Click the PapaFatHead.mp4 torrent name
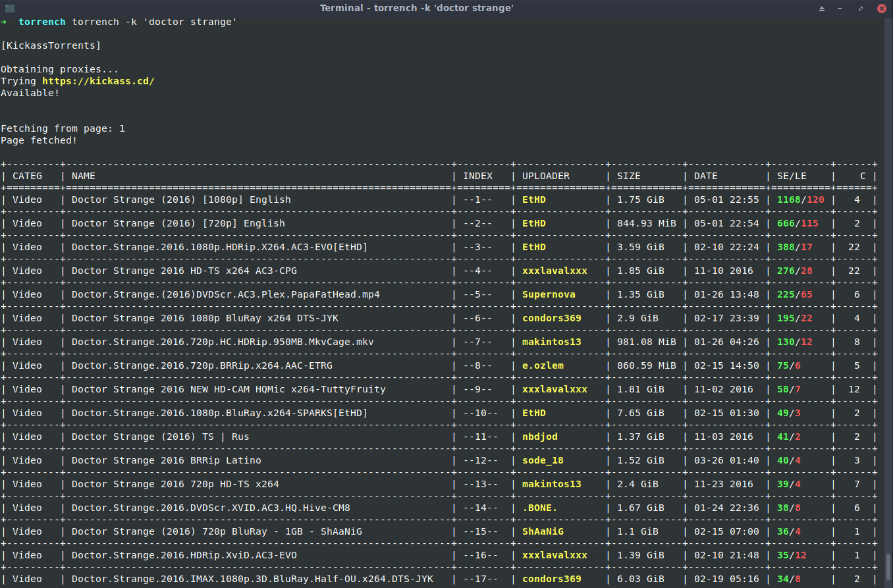The width and height of the screenshot is (893, 588). 226,294
